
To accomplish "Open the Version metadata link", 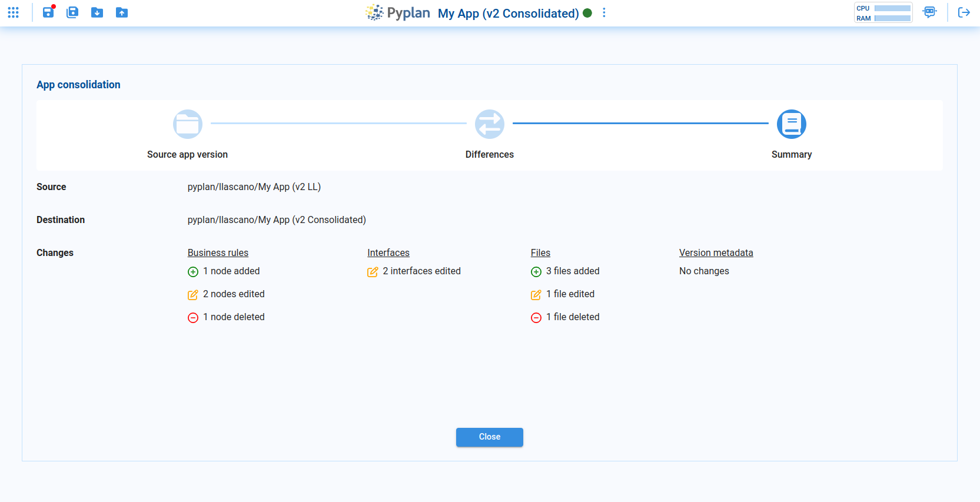I will click(x=716, y=252).
